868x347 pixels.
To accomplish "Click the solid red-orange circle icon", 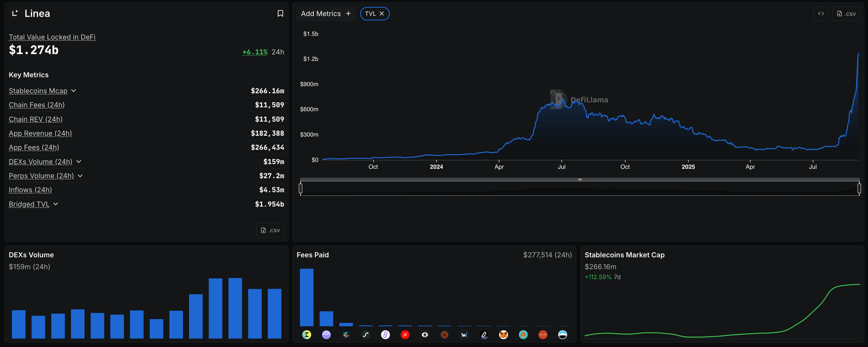I will [x=543, y=334].
